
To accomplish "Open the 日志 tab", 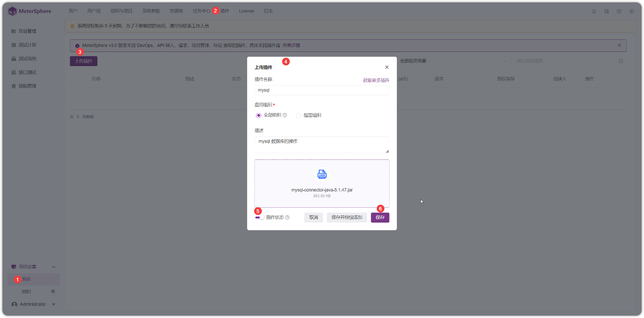I will [x=268, y=11].
